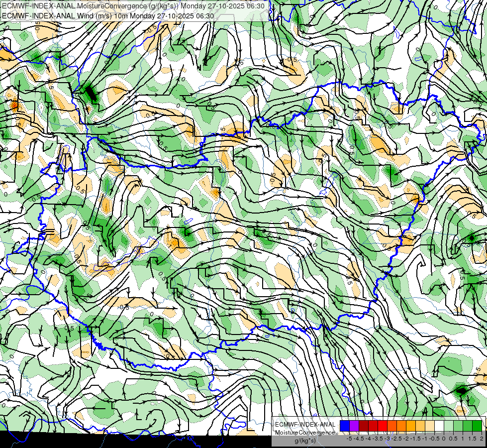Pick the light green swatch between 0.5 and 1
This screenshot has width=487, height=448.
pyautogui.click(x=458, y=426)
